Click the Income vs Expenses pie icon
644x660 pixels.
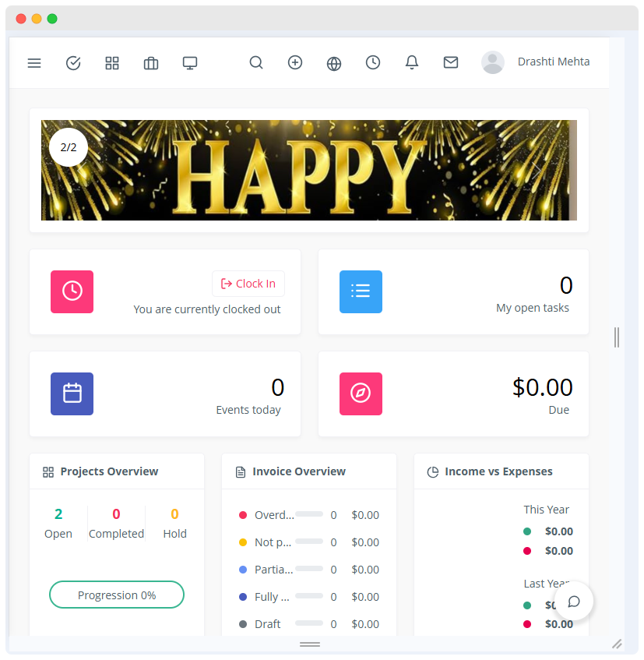point(433,472)
